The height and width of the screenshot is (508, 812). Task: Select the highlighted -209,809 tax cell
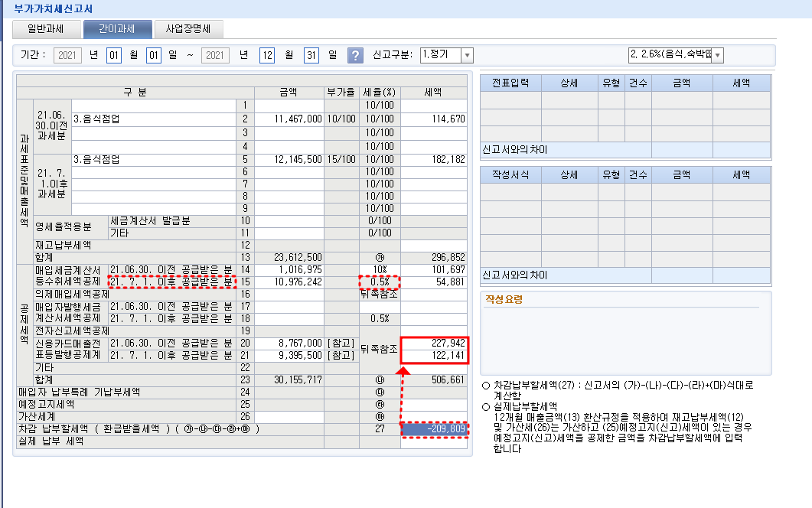(x=435, y=430)
